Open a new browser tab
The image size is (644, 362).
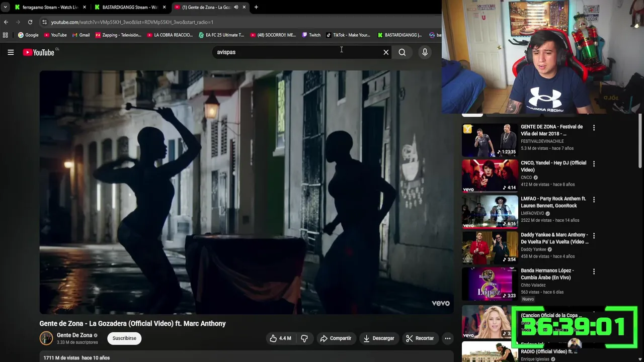click(x=256, y=7)
